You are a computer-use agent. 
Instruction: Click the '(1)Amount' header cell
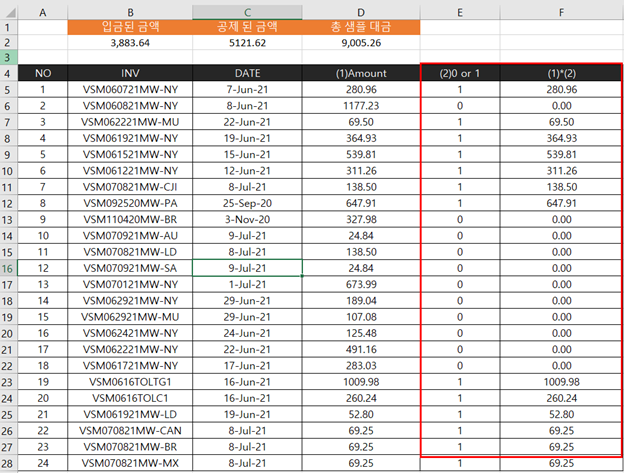click(x=361, y=73)
